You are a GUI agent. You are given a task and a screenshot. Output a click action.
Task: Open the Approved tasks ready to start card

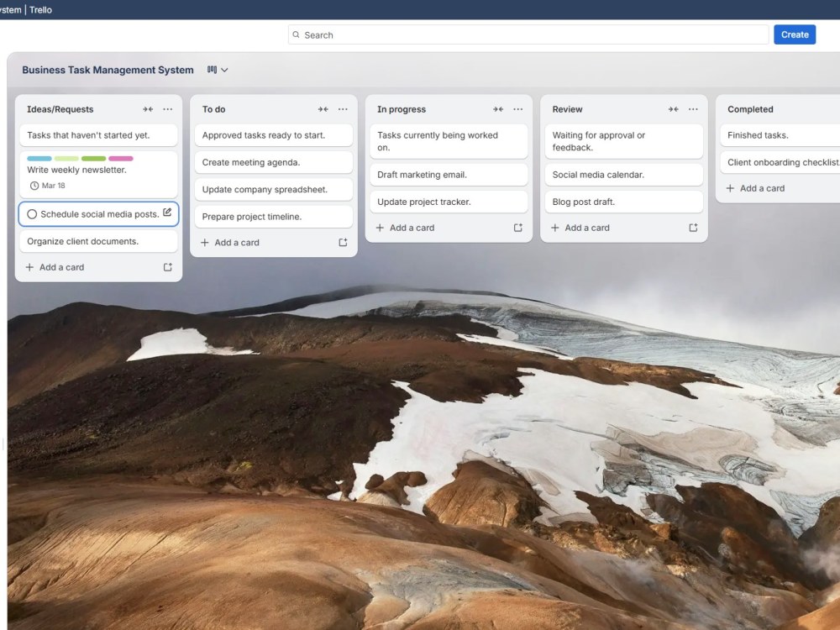pos(274,135)
